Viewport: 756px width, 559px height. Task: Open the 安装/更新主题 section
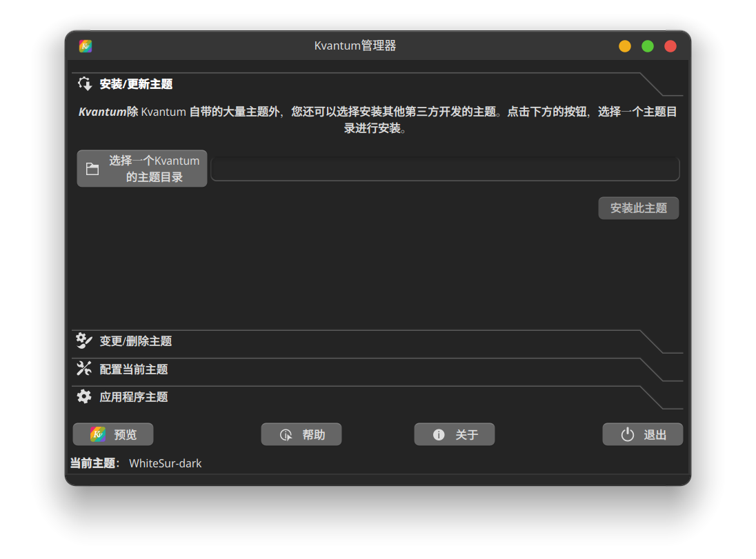pos(136,84)
